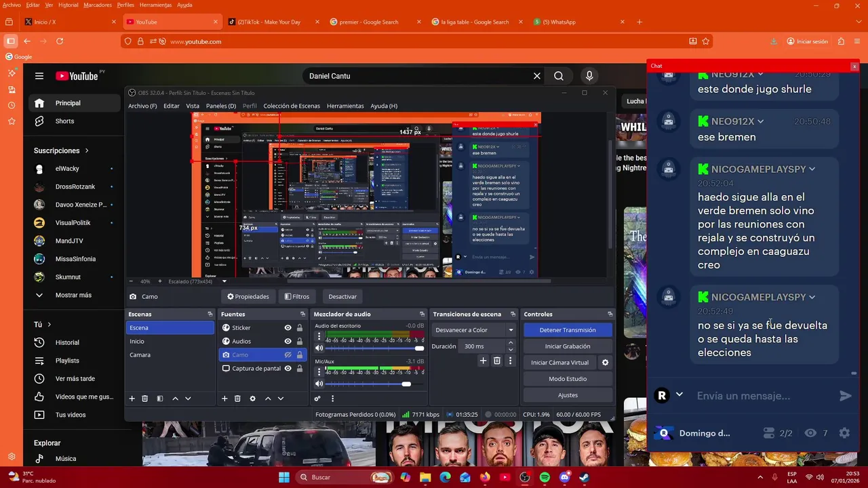Move scene up in Escenas panel
Image resolution: width=868 pixels, height=488 pixels.
[x=175, y=399]
